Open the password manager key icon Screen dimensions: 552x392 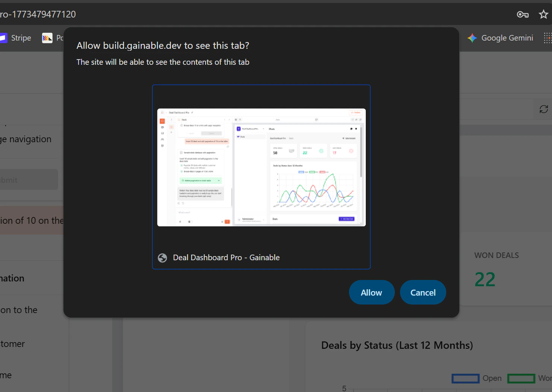pyautogui.click(x=523, y=14)
